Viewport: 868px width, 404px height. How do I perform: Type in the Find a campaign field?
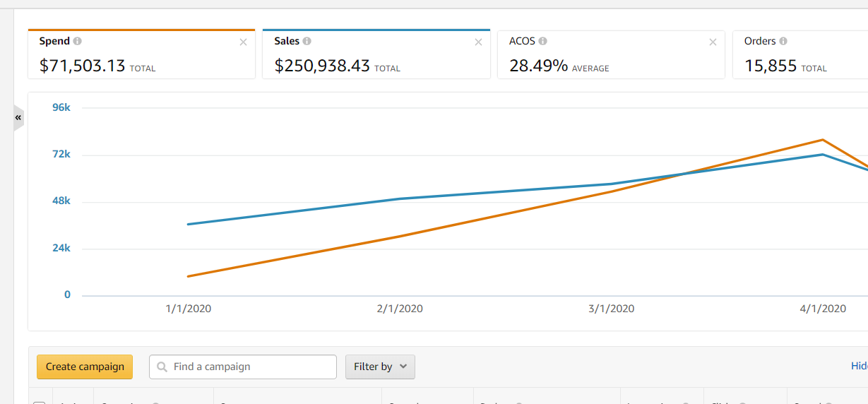(x=251, y=367)
